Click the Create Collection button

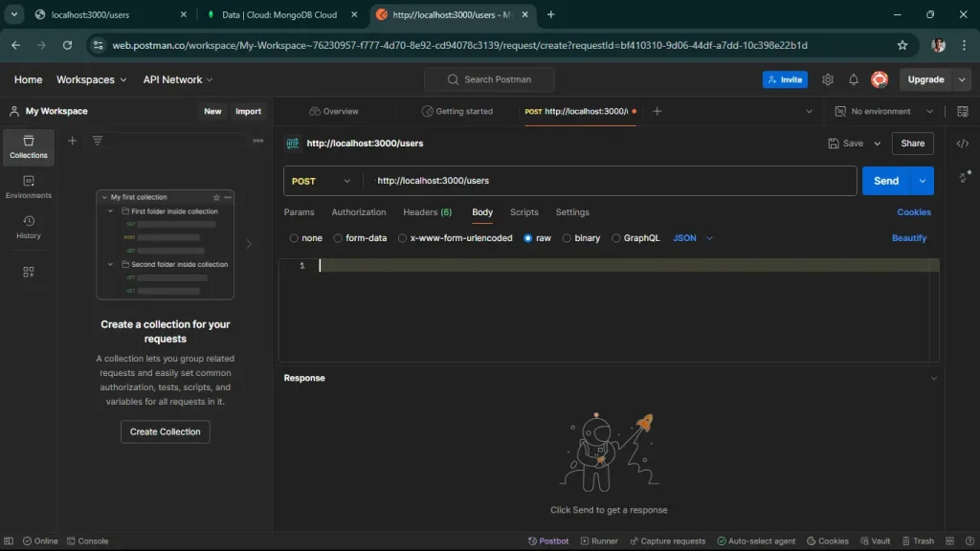(165, 431)
